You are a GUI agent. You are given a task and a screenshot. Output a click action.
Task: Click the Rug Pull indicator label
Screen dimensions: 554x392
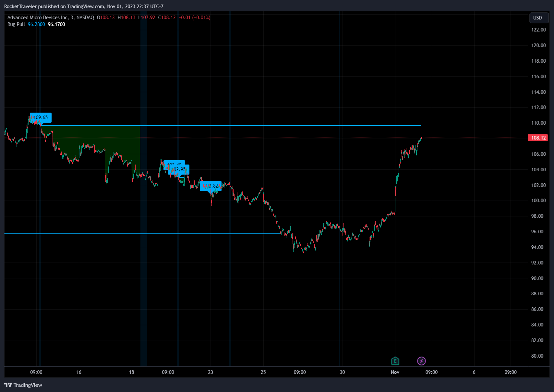point(16,24)
